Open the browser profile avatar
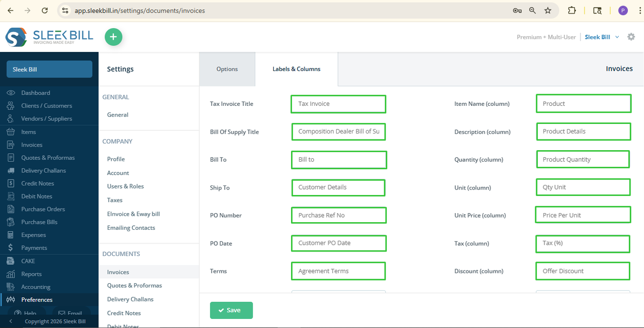 pyautogui.click(x=623, y=10)
